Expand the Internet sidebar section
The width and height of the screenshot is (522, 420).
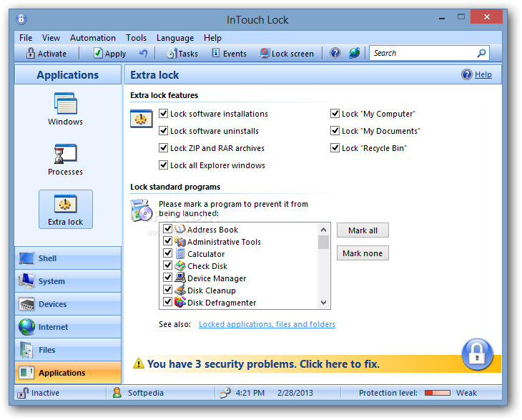point(68,327)
